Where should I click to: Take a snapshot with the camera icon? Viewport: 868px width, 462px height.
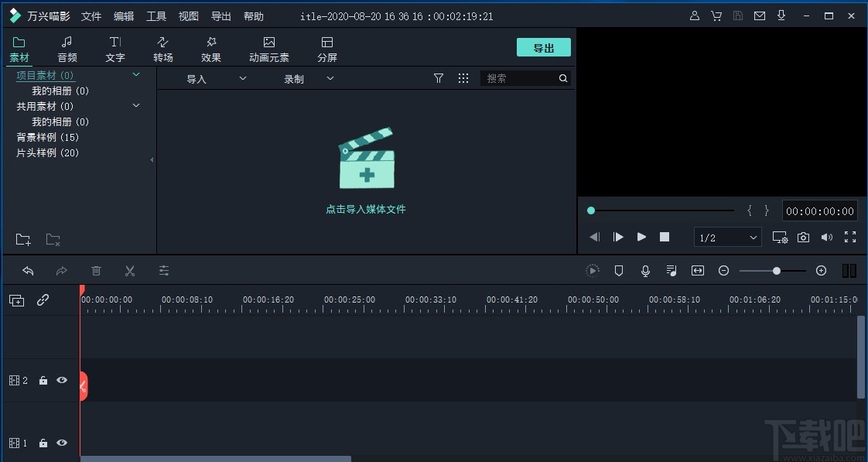pyautogui.click(x=803, y=238)
